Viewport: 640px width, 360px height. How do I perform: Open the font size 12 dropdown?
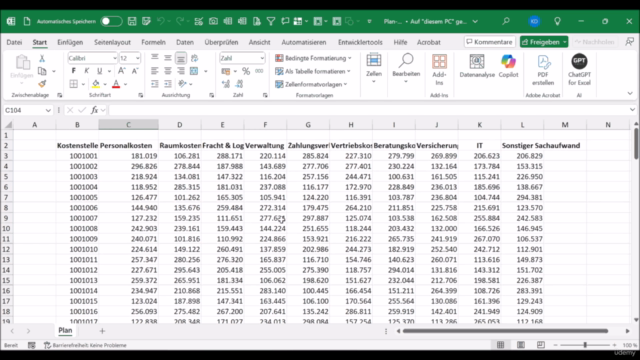[138, 58]
